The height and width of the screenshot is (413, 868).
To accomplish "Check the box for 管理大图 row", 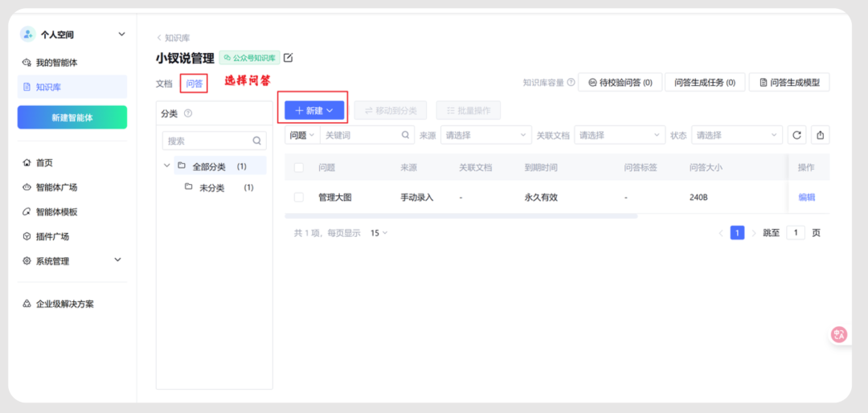I will click(x=299, y=197).
